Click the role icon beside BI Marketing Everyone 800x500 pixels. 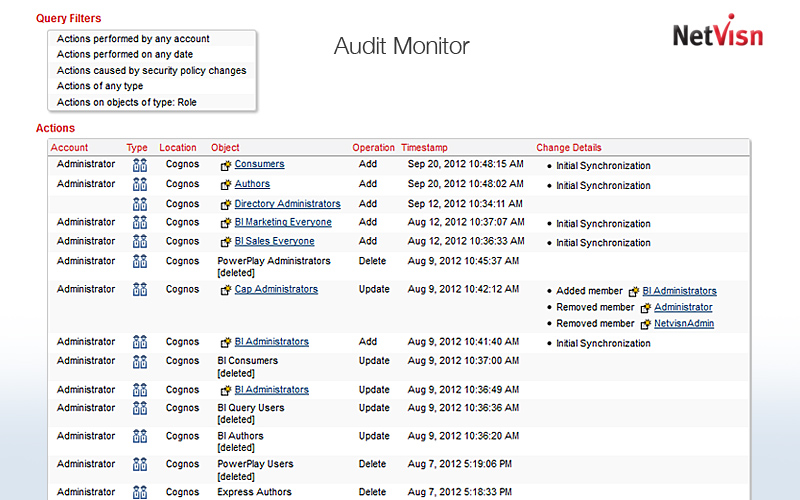pyautogui.click(x=226, y=223)
